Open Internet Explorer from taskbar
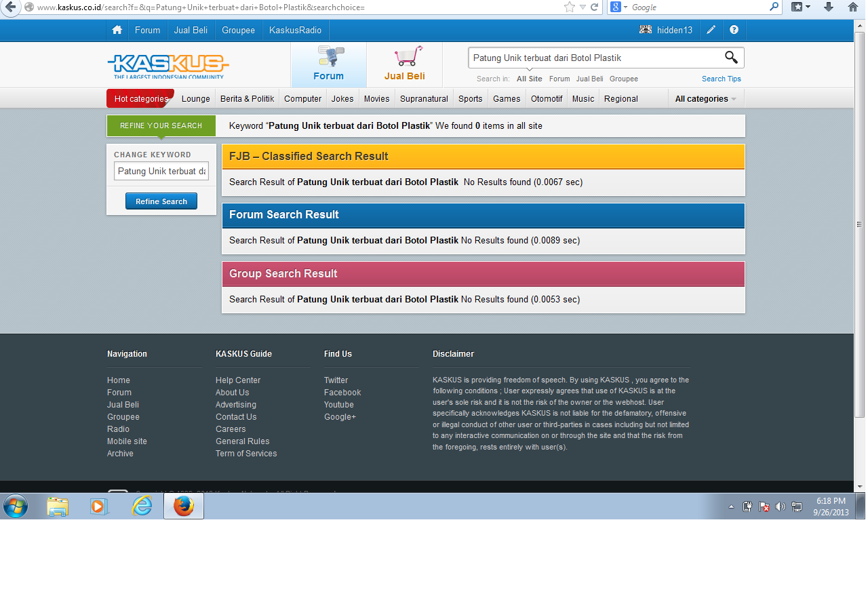 [x=142, y=507]
